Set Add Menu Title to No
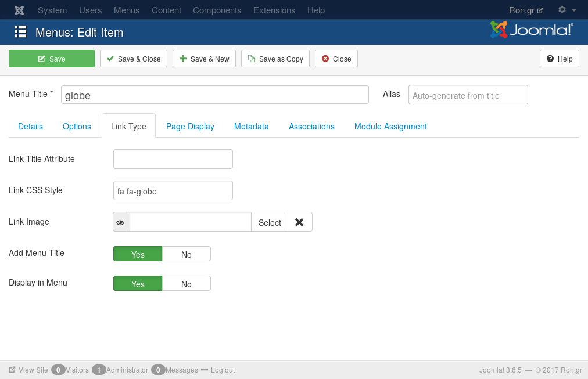This screenshot has height=379, width=588. [x=187, y=254]
